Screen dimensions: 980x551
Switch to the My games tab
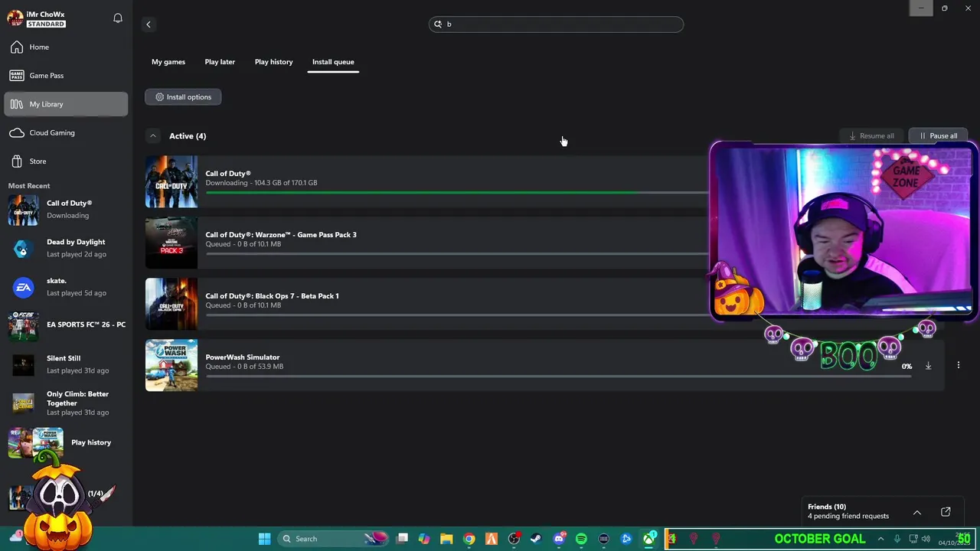pos(168,62)
